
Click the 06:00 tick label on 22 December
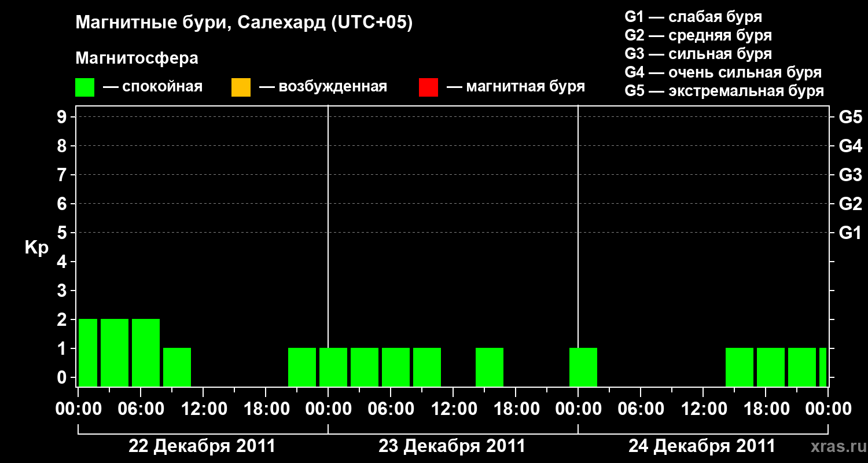tap(141, 409)
